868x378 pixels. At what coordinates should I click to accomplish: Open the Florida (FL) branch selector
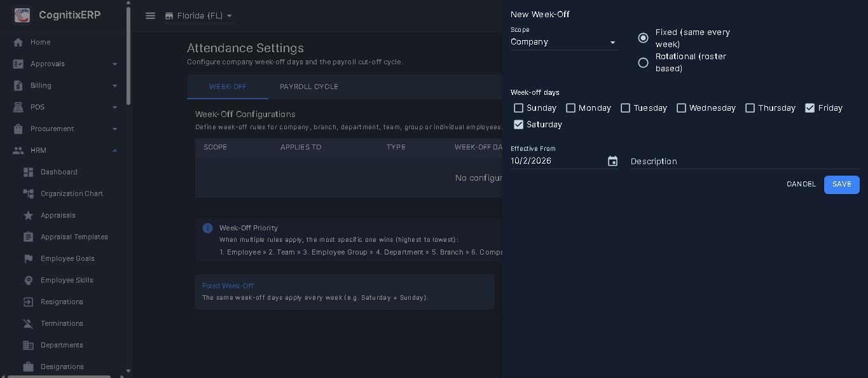point(198,16)
